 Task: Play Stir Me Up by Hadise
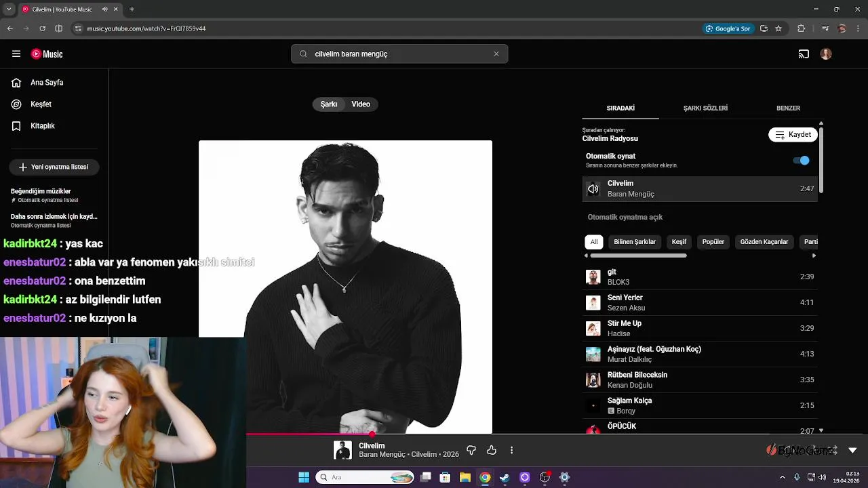[700, 329]
